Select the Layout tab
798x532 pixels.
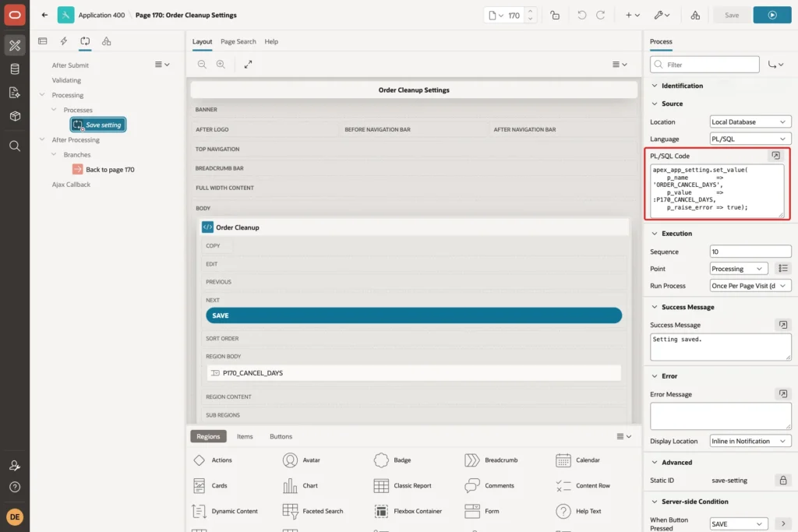(202, 42)
